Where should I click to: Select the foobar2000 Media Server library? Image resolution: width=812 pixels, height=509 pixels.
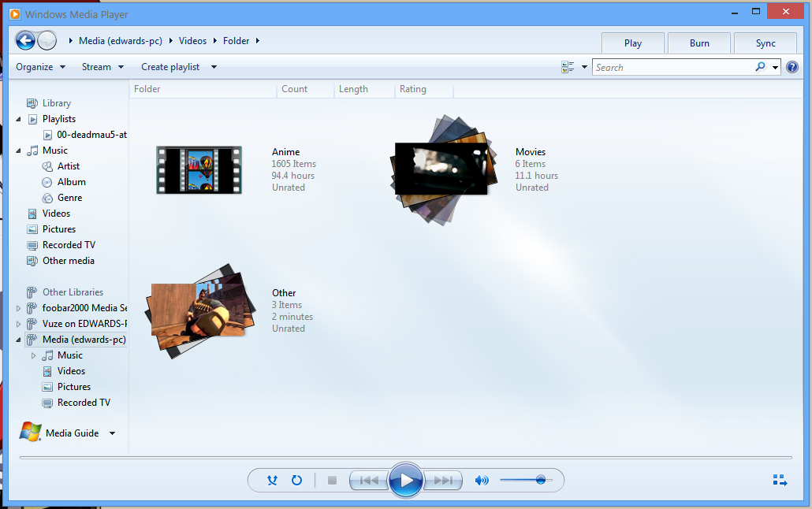click(x=84, y=308)
